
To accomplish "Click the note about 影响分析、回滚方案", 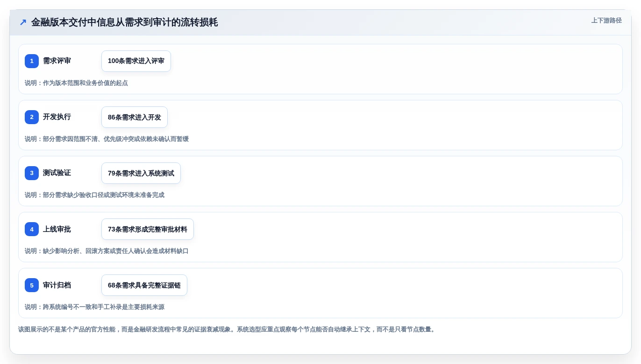I will tap(107, 251).
